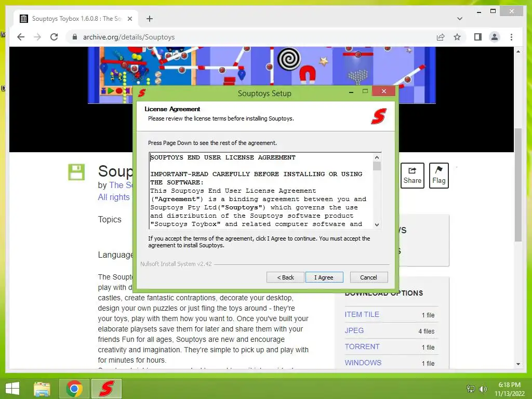Viewport: 532px width, 399px height.
Task: Click the All rights link
Action: [x=114, y=197]
